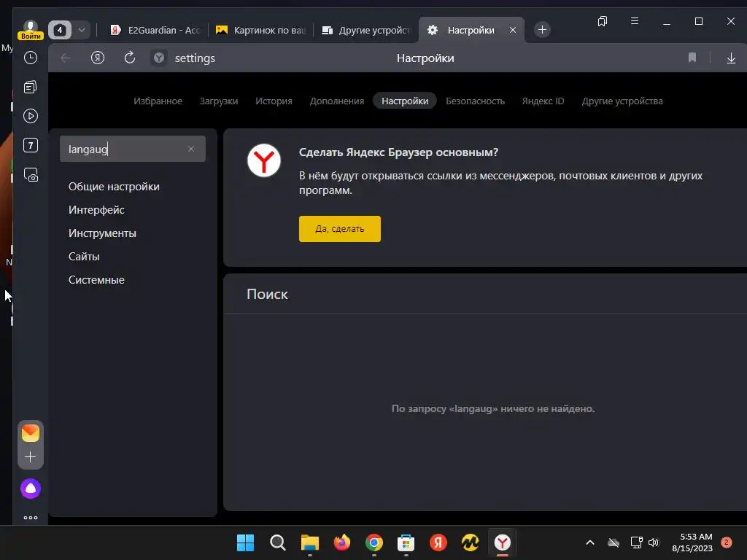This screenshot has height=560, width=747.
Task: Open a new tab with the plus button
Action: [x=542, y=30]
